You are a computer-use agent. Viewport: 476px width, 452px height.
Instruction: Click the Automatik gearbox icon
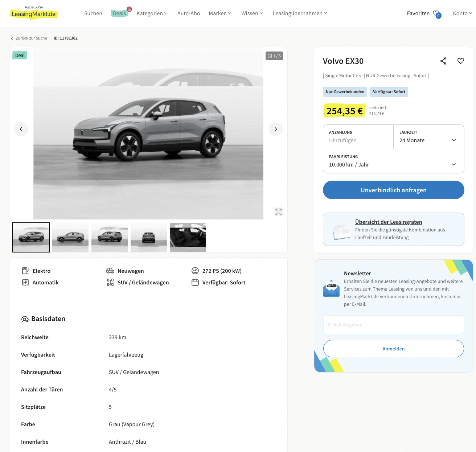coord(25,282)
